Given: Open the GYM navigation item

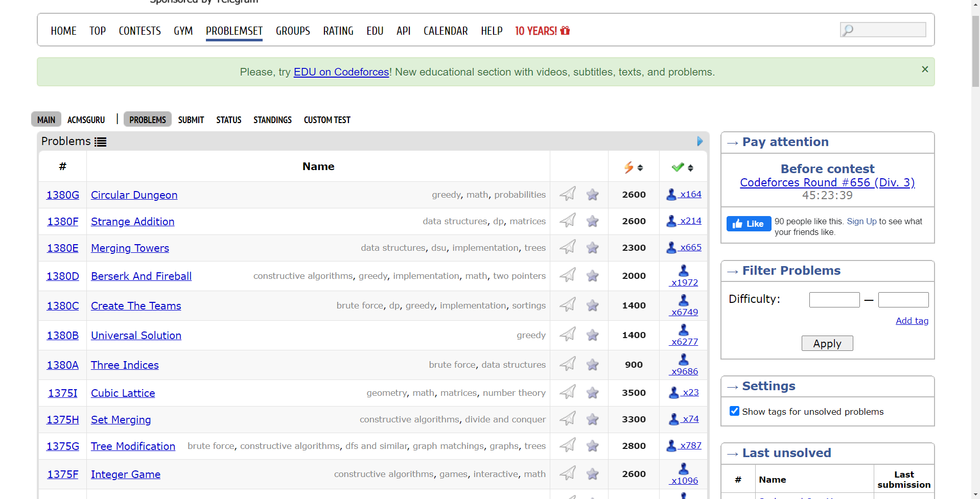Looking at the screenshot, I should 183,31.
